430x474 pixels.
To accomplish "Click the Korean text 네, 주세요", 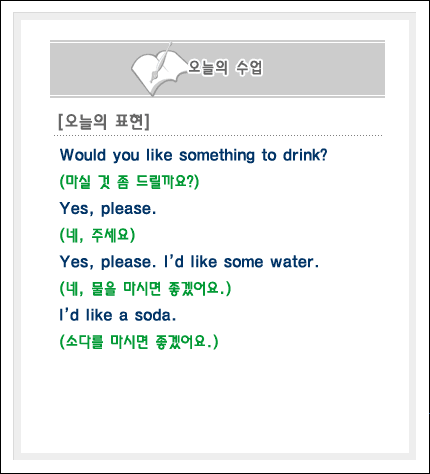I will (x=97, y=235).
